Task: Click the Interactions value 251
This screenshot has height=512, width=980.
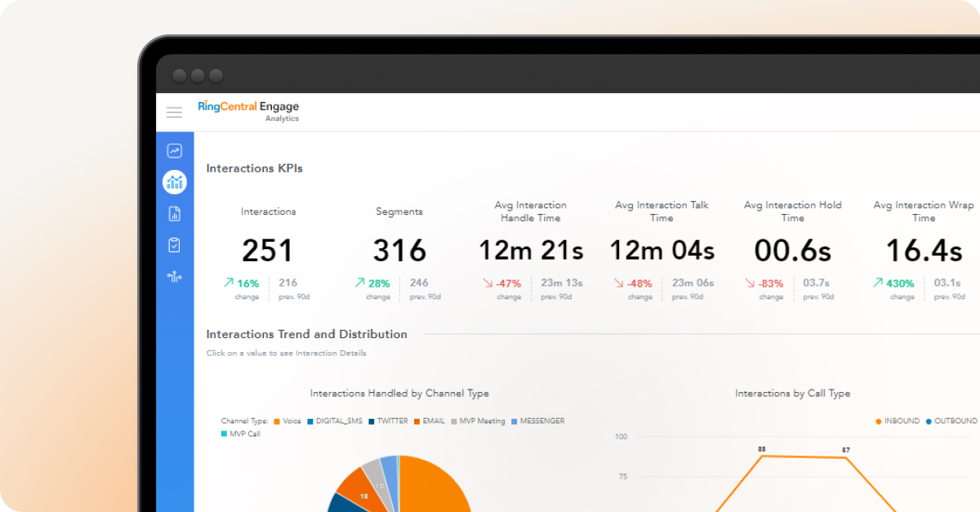Action: click(x=267, y=250)
